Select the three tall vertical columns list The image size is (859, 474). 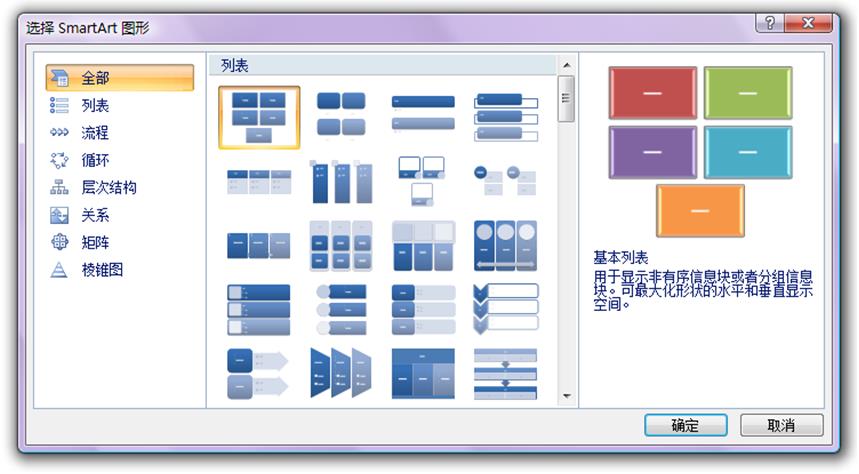click(x=341, y=182)
